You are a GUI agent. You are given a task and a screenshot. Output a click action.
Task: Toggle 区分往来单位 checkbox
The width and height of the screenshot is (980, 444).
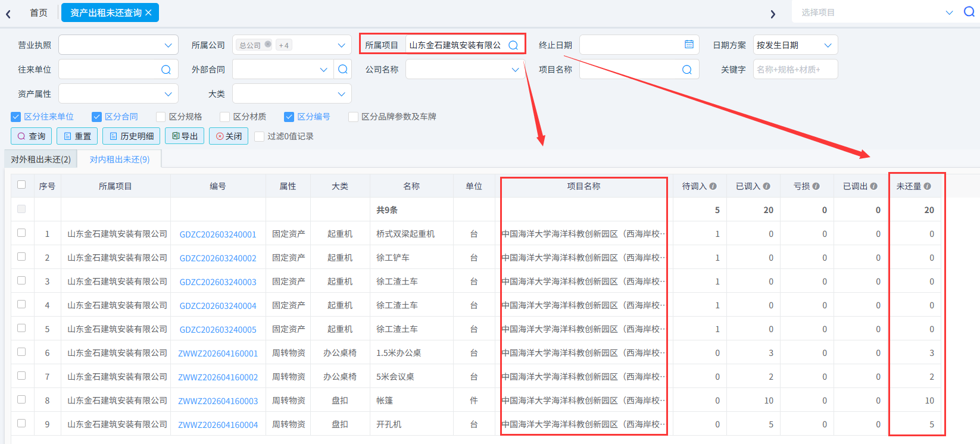[16, 117]
